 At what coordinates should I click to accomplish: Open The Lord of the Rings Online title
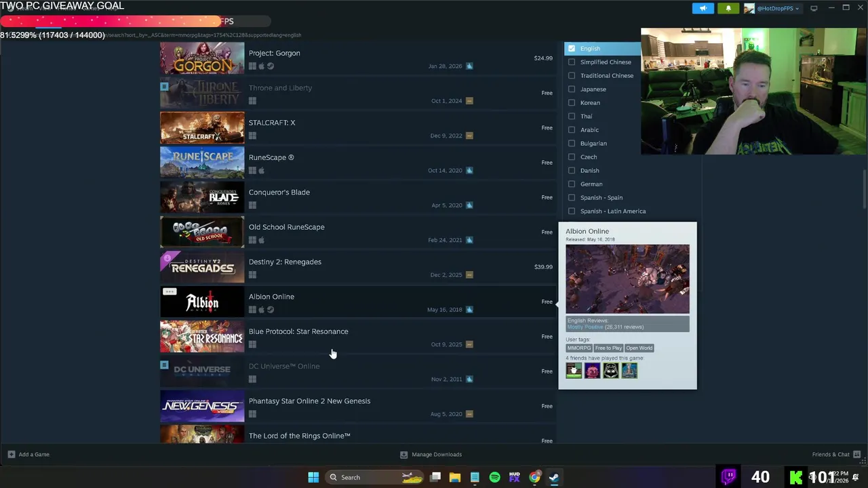click(299, 436)
